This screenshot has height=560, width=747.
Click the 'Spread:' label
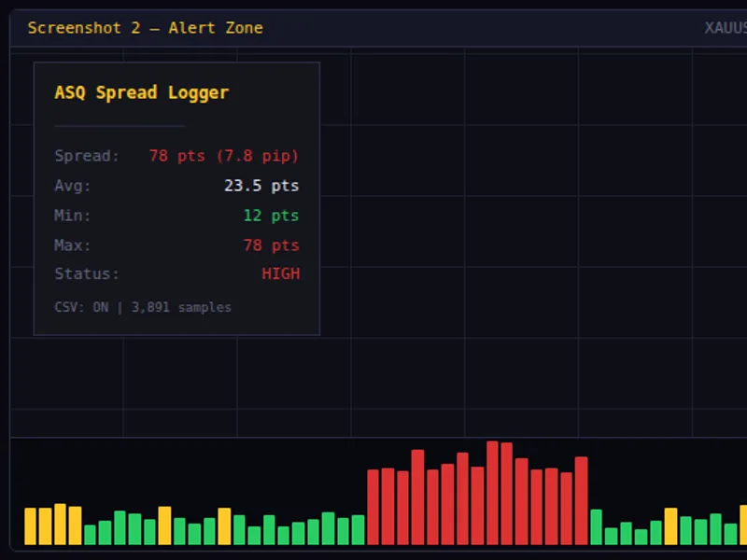pos(87,156)
